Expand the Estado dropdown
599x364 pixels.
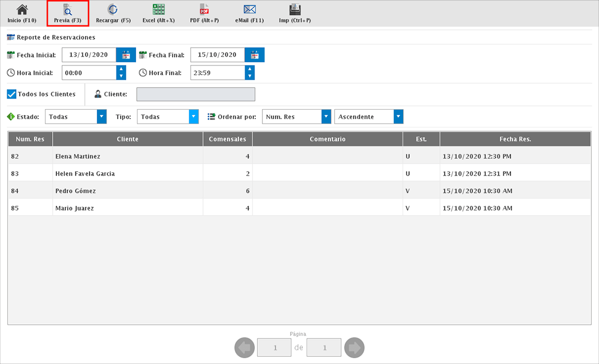pos(101,117)
